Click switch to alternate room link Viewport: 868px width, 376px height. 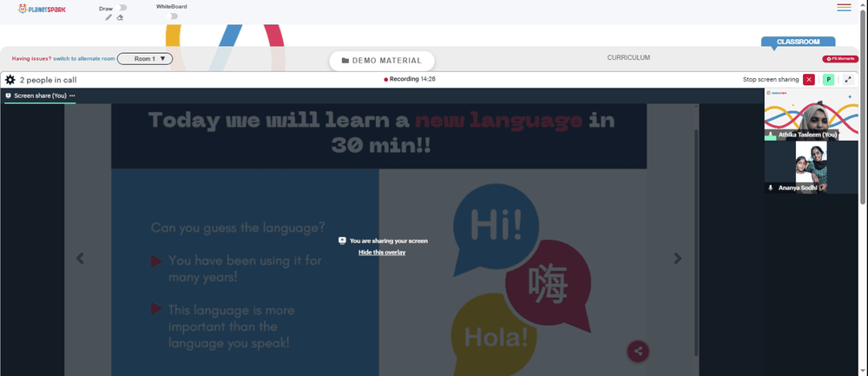[x=84, y=59]
